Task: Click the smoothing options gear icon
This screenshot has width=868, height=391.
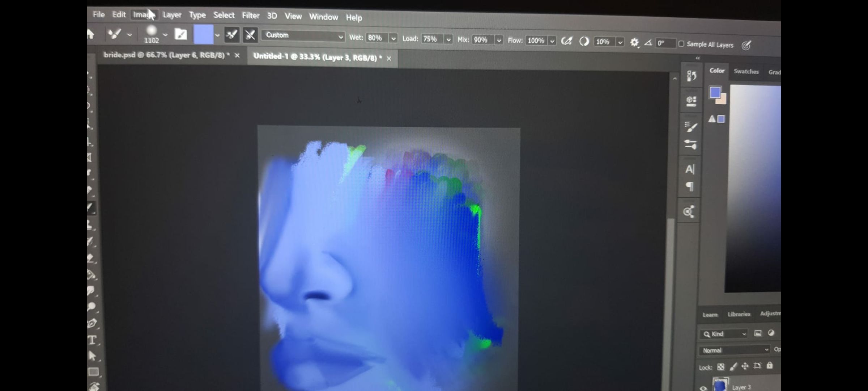Action: click(x=634, y=42)
